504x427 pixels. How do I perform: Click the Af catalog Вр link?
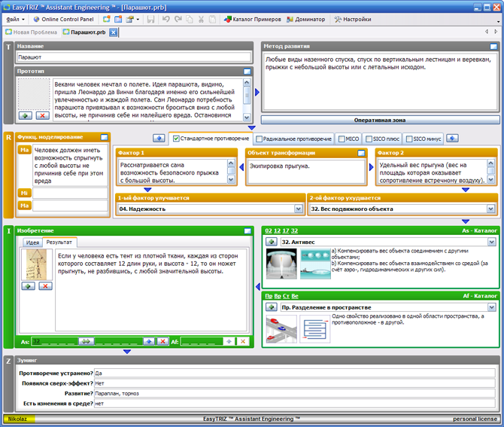point(278,296)
